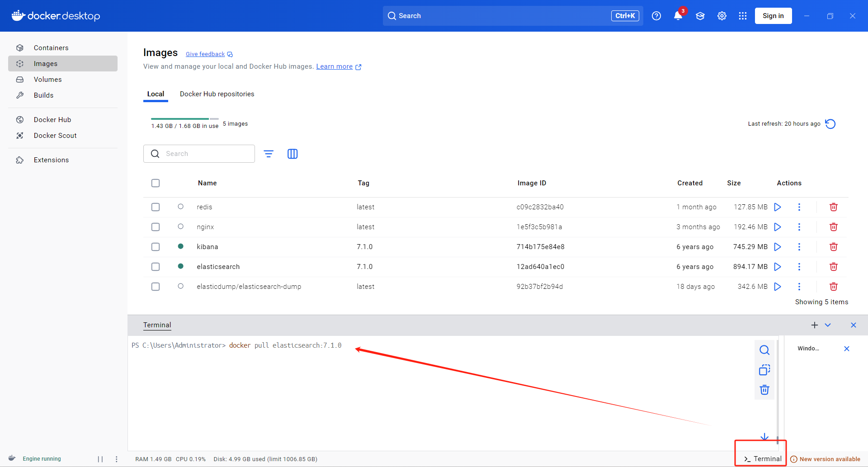Open Docker Hub in the sidebar
The width and height of the screenshot is (868, 467).
click(63, 120)
